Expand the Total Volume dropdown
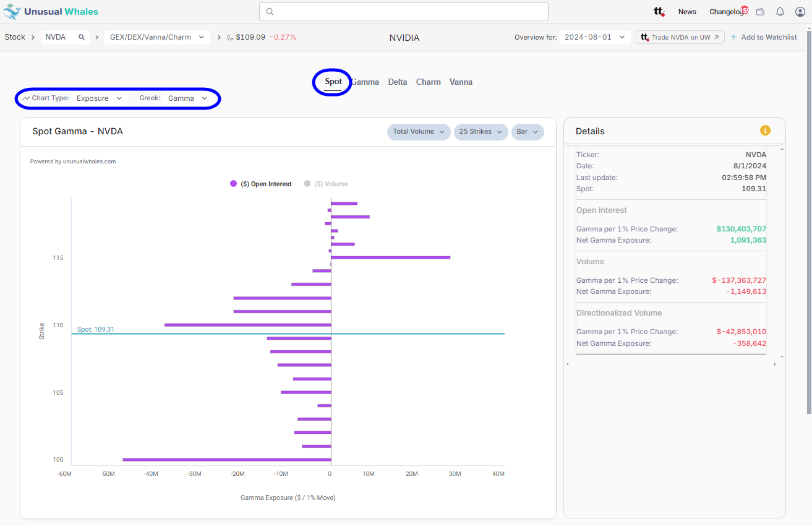This screenshot has width=812, height=526. coord(419,132)
